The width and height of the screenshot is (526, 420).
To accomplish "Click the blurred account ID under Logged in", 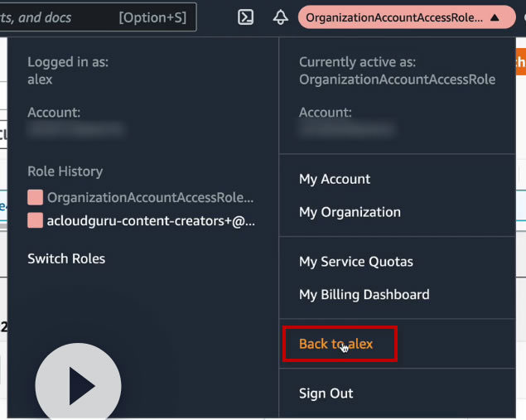I will point(75,129).
